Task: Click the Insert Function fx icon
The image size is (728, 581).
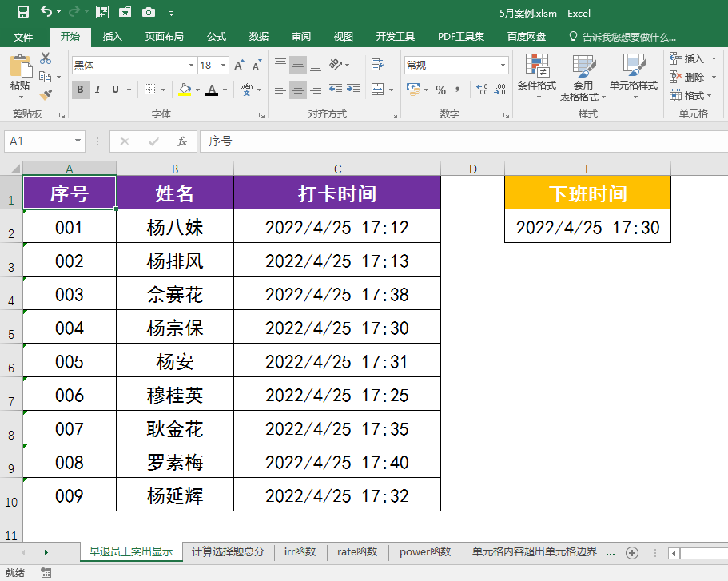Action: (182, 141)
